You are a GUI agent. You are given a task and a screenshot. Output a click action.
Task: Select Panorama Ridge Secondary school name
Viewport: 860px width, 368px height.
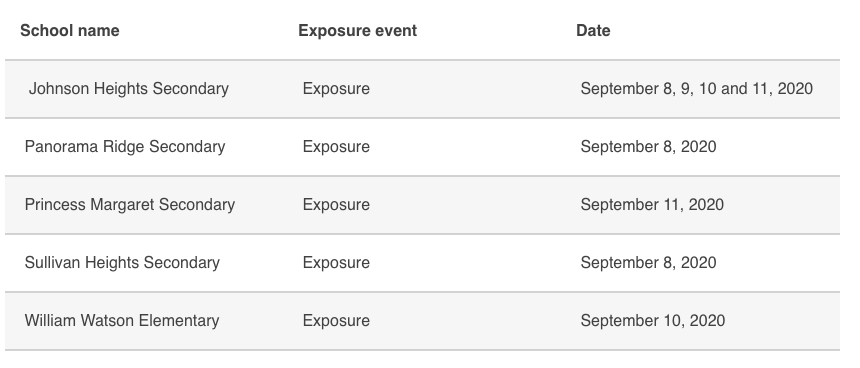(x=125, y=147)
